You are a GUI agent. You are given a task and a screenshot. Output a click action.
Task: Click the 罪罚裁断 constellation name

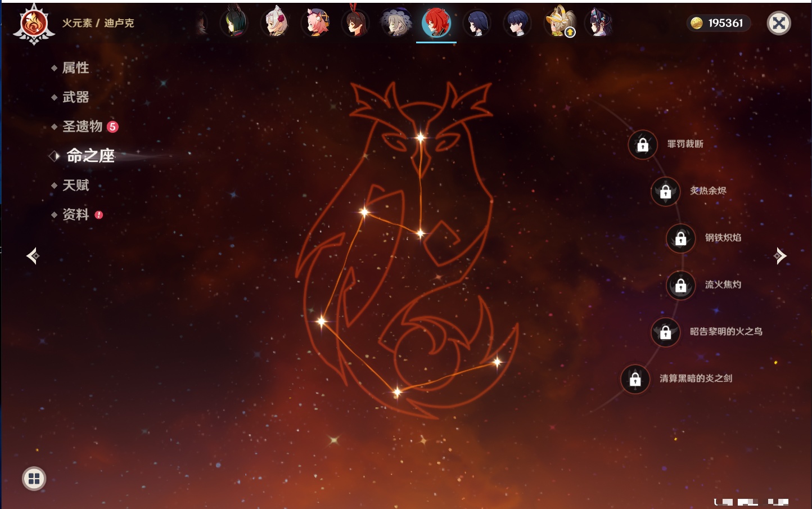point(685,144)
